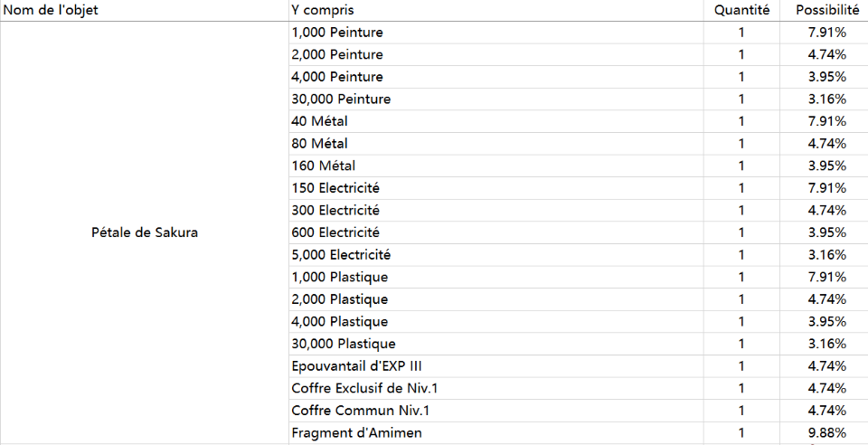Click the 'Y compris' column header

pos(496,10)
